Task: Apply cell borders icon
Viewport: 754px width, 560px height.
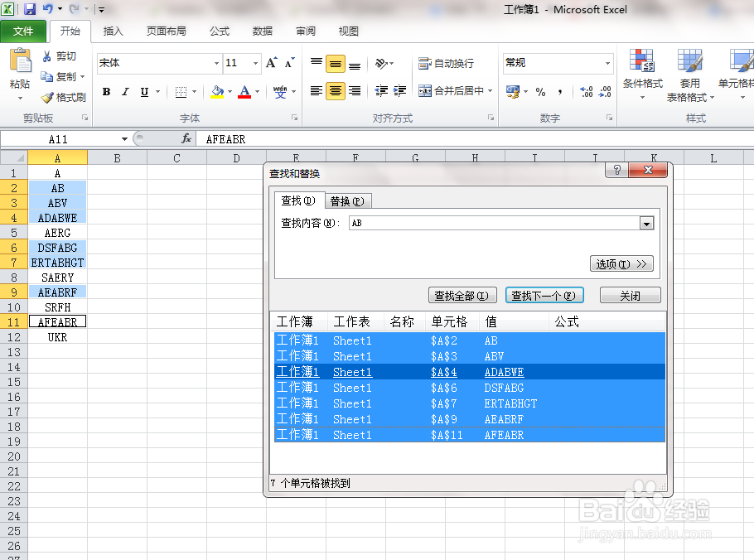Action: click(181, 91)
